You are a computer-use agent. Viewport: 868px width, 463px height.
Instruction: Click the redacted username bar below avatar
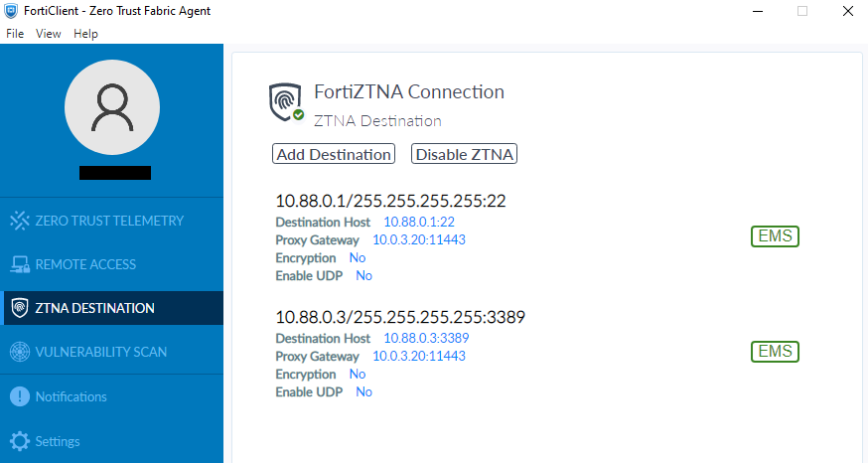click(115, 173)
